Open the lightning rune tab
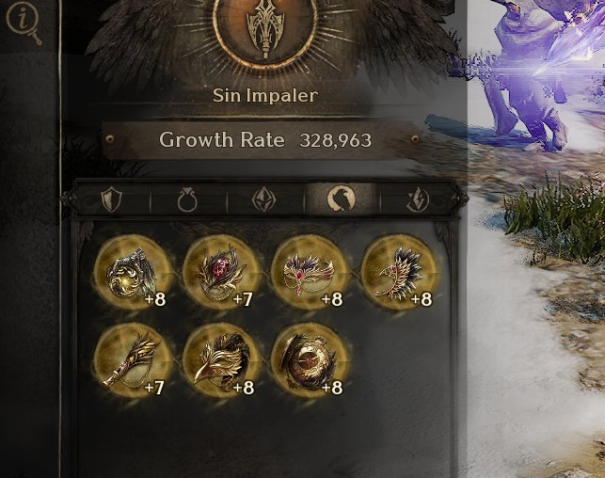605x478 pixels. (418, 200)
